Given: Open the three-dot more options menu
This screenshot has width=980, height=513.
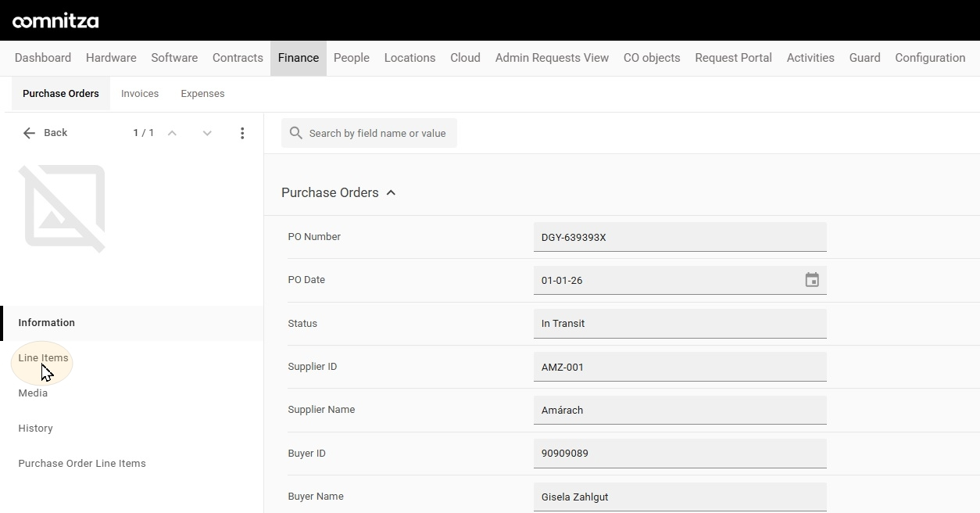Looking at the screenshot, I should (242, 133).
